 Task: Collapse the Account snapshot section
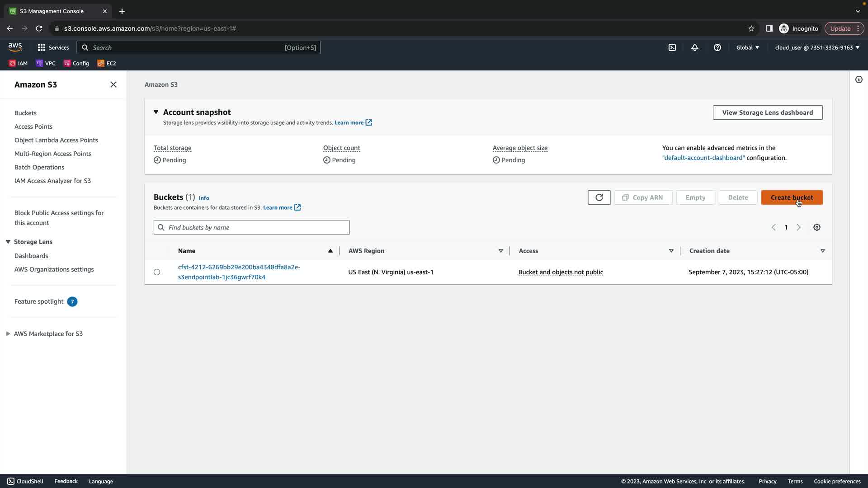coord(156,112)
